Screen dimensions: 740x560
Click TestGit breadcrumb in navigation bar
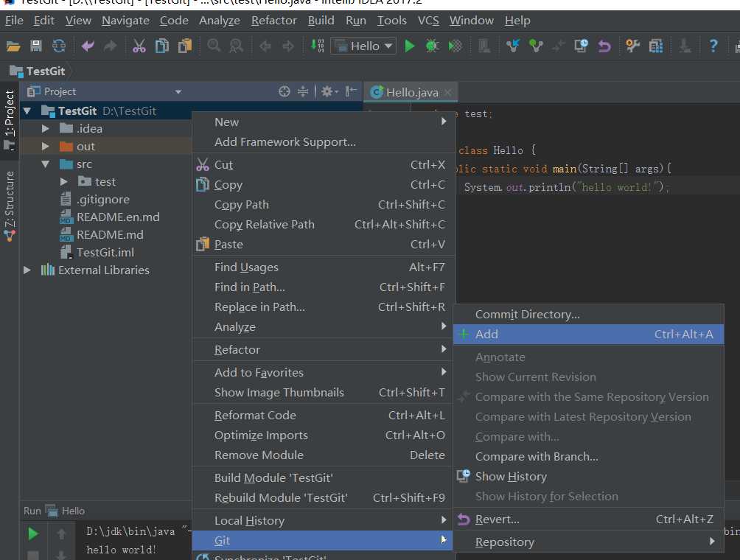pyautogui.click(x=38, y=71)
